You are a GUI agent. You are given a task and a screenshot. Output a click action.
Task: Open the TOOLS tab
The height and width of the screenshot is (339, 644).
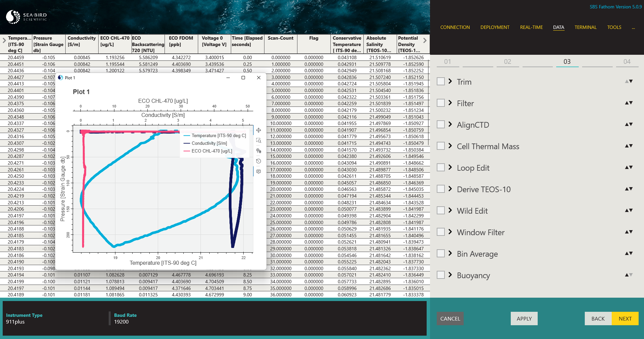coord(614,27)
